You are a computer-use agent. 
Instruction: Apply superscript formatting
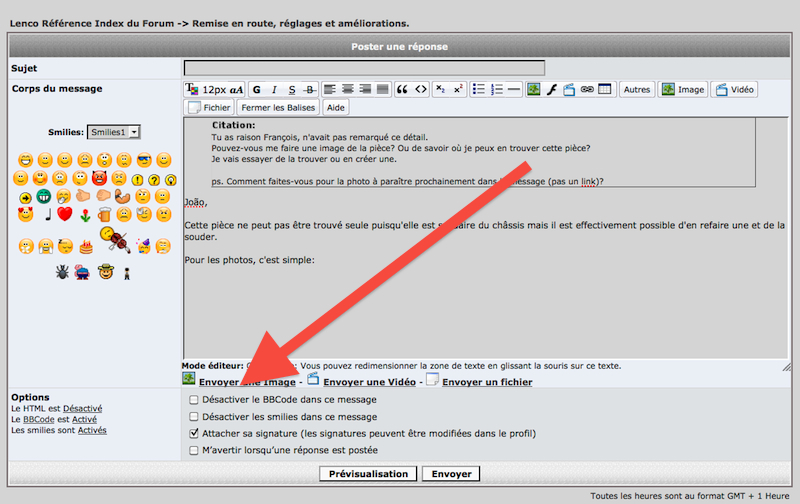458,89
